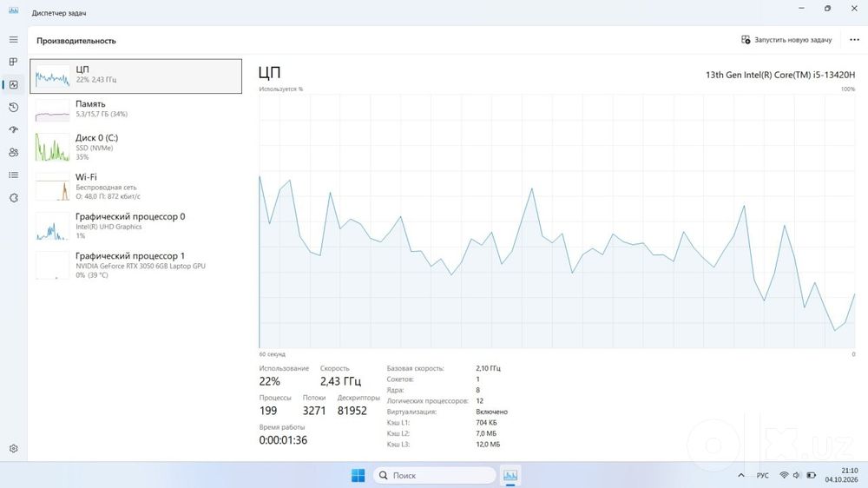The image size is (868, 488).
Task: Open the App history icon in sidebar
Action: [x=13, y=108]
